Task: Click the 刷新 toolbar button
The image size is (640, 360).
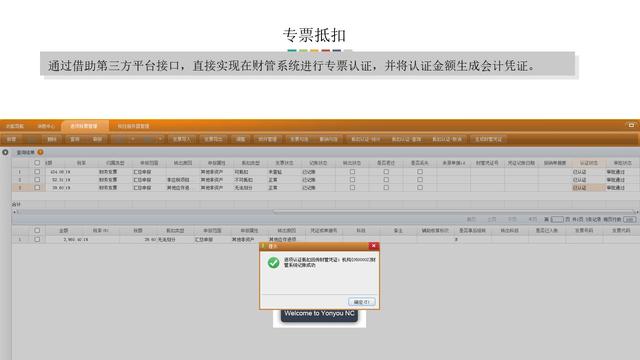Action: (x=97, y=139)
